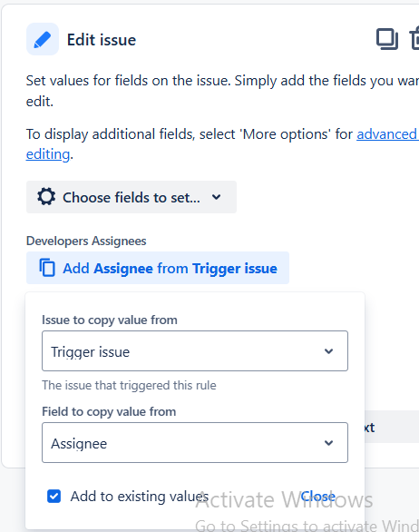
Task: Click the gear icon in Choose fields
Action: [46, 197]
